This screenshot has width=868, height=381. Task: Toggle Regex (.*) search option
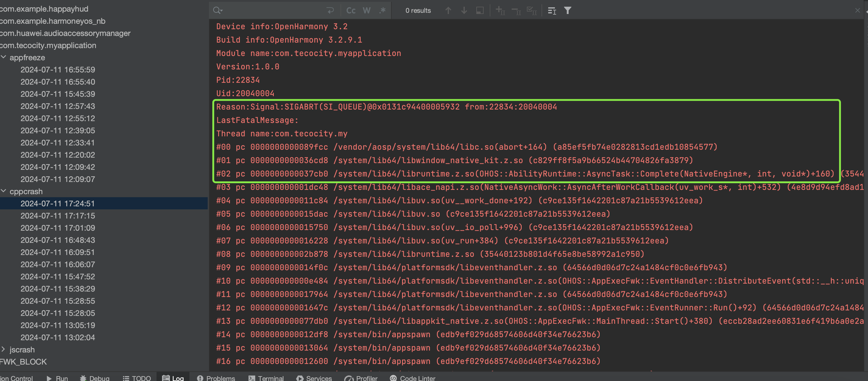(383, 10)
